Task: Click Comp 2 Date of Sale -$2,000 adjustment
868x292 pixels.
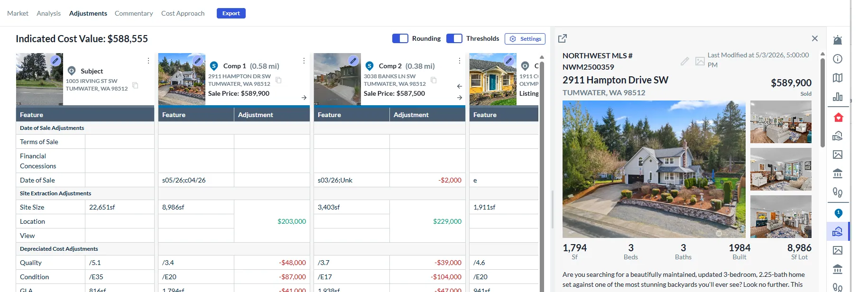Action: coord(450,180)
